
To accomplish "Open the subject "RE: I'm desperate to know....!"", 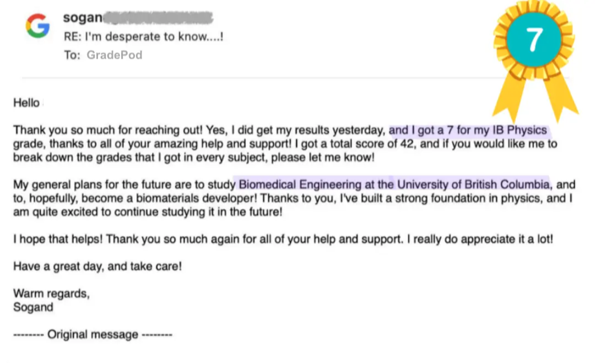I will click(x=143, y=37).
